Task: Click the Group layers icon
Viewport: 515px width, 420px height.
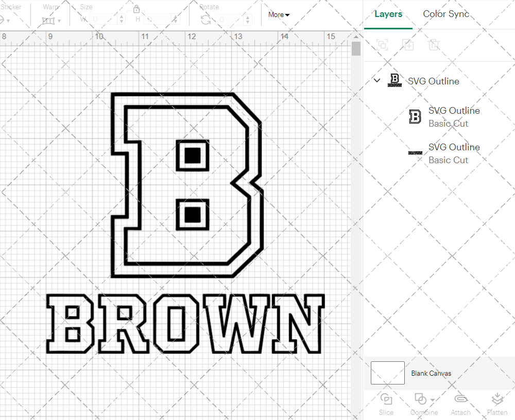Action: point(382,45)
